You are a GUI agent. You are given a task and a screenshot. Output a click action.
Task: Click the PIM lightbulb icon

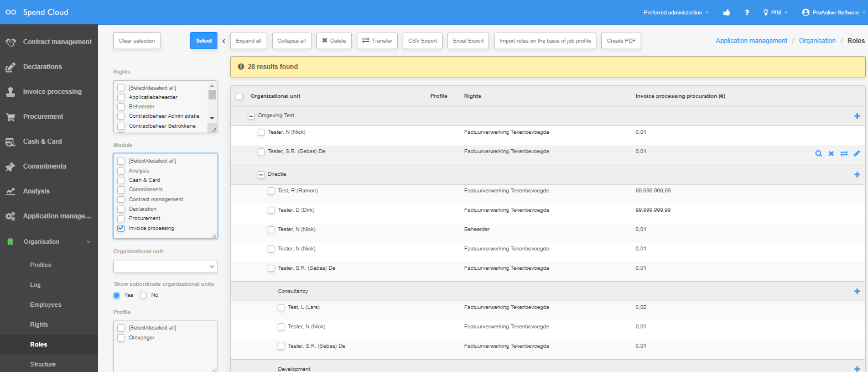(766, 12)
